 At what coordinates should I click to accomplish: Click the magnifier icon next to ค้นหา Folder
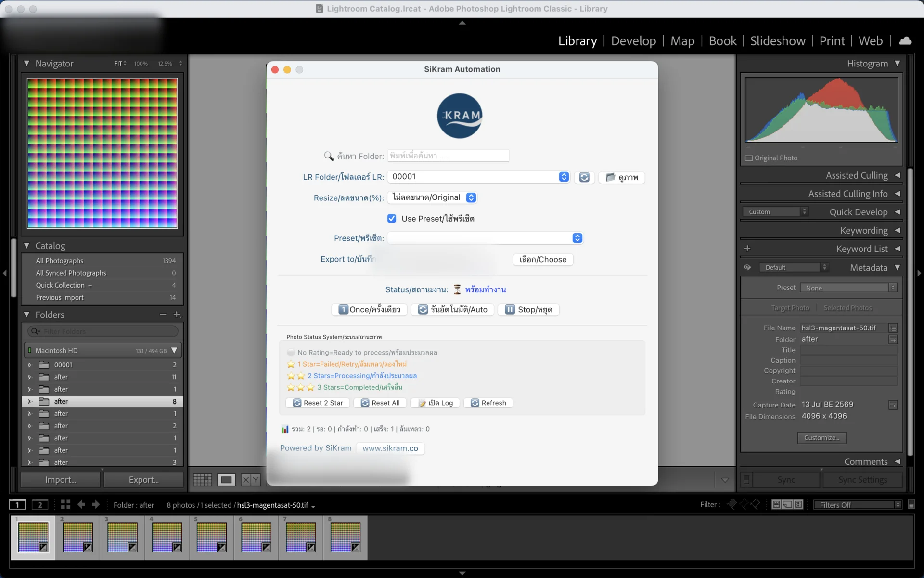click(329, 156)
